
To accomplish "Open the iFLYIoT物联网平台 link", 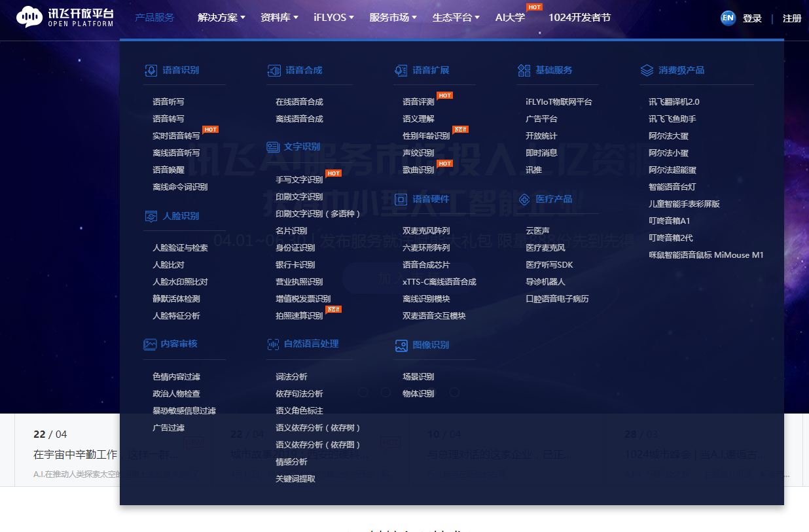I will (x=559, y=102).
